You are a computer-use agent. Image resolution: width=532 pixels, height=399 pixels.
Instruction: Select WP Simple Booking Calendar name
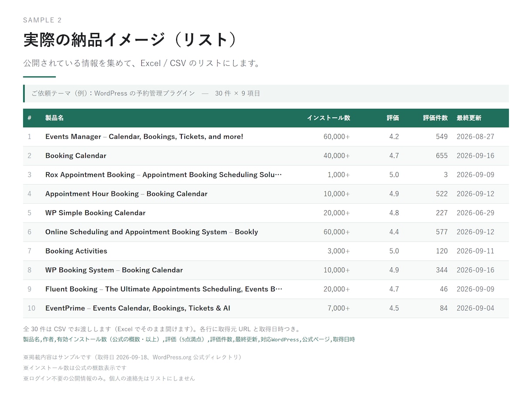(x=95, y=213)
